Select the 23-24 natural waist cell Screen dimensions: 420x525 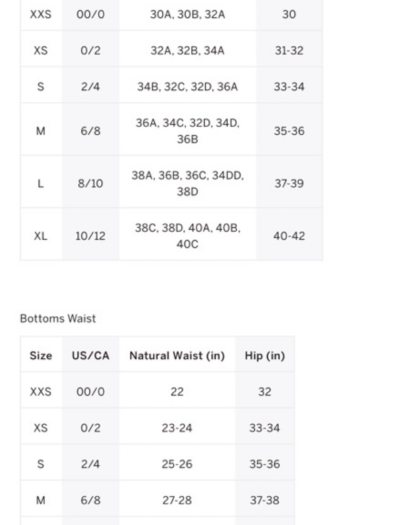click(177, 428)
